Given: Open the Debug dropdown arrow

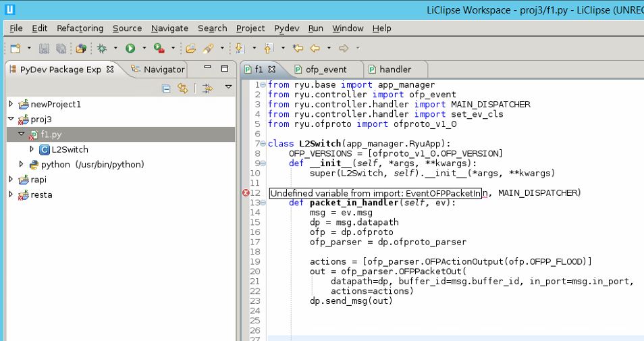Looking at the screenshot, I should 115,49.
